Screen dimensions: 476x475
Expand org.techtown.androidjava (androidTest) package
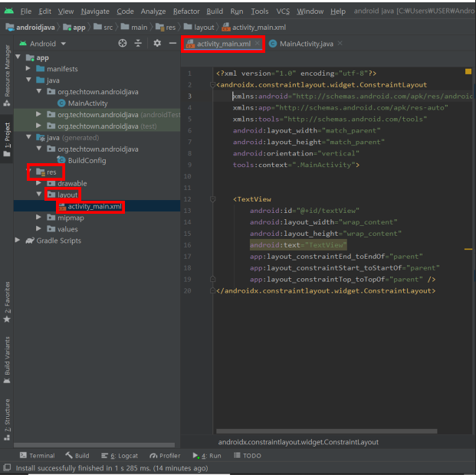click(38, 114)
